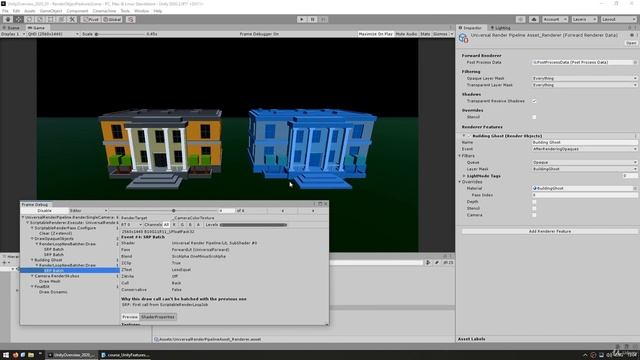Adjust the Game view Scale slider
640x360 pixels.
pyautogui.click(x=120, y=34)
